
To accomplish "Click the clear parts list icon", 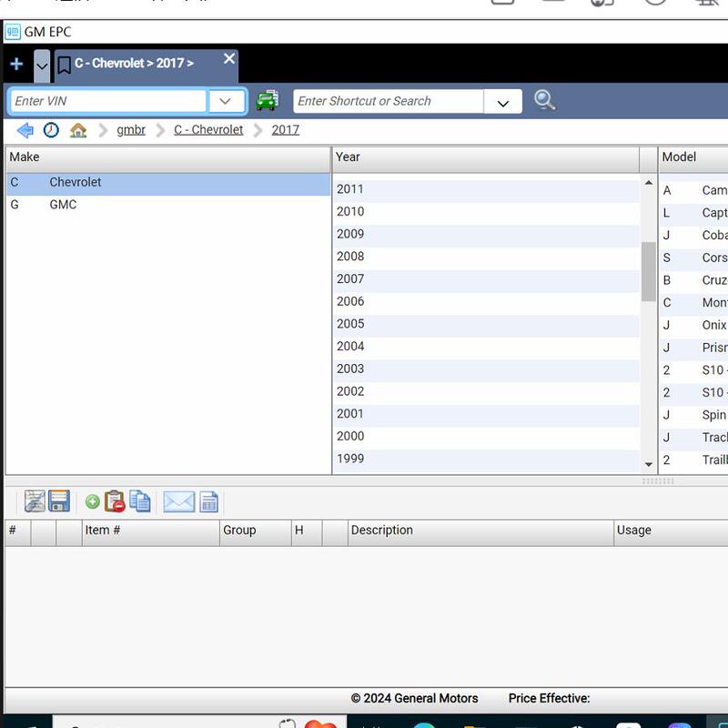I will coord(35,501).
